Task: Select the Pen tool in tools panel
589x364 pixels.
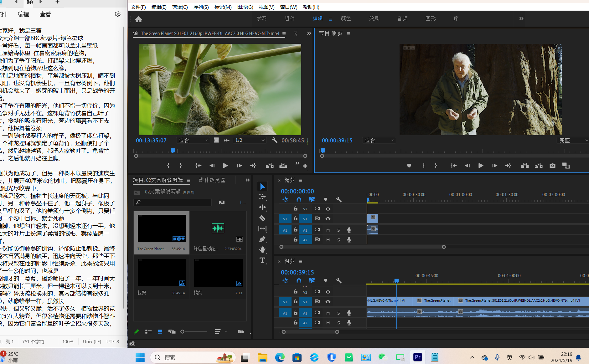Action: click(x=262, y=239)
